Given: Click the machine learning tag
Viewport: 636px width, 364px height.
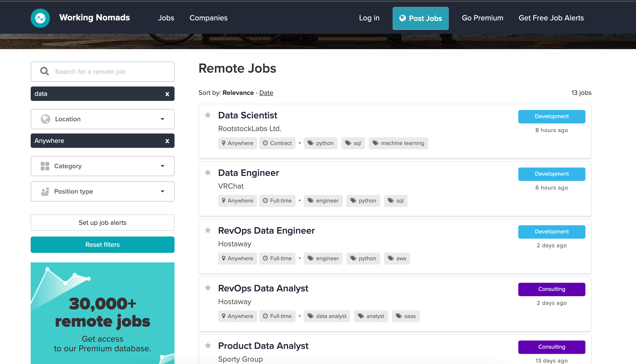Looking at the screenshot, I should (398, 143).
